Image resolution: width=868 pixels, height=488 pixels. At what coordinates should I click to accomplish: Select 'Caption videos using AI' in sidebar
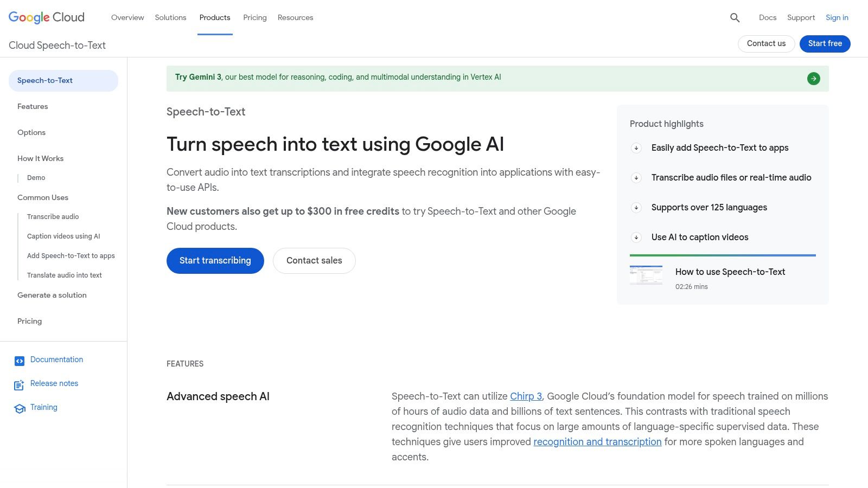click(x=63, y=236)
